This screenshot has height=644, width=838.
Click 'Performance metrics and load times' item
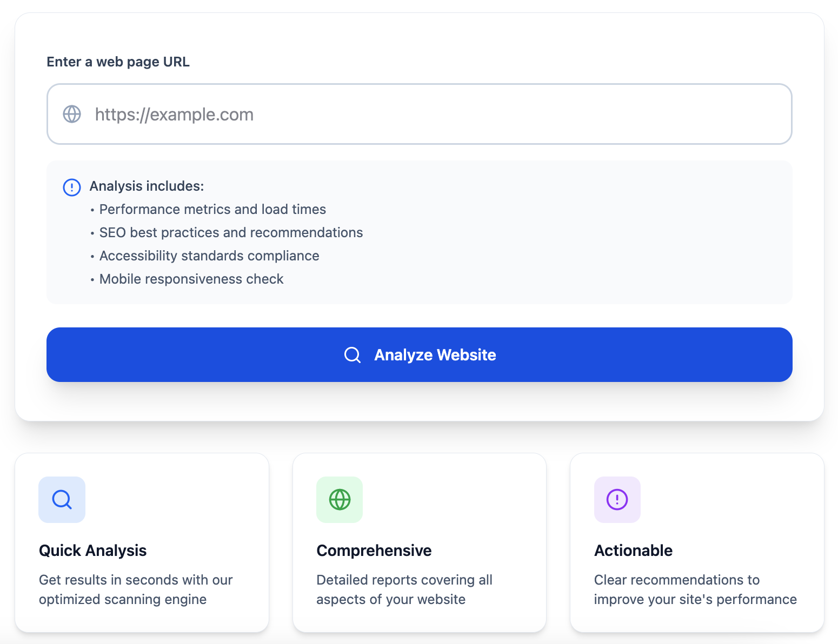click(212, 210)
